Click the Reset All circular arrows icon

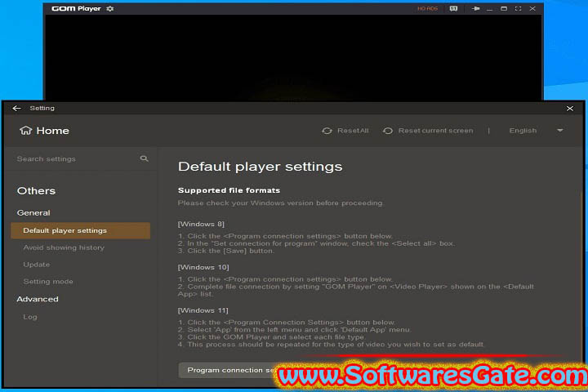pyautogui.click(x=327, y=131)
